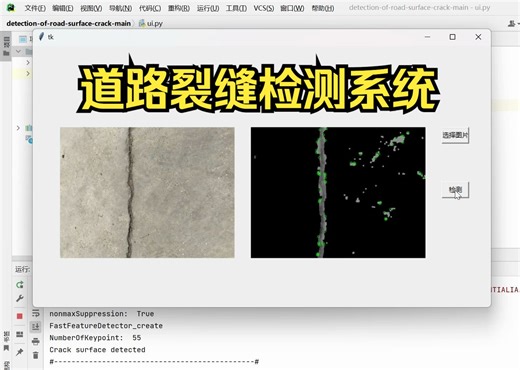The image size is (520, 370).
Task: Open the 编辑(E) menu
Action: (x=63, y=8)
